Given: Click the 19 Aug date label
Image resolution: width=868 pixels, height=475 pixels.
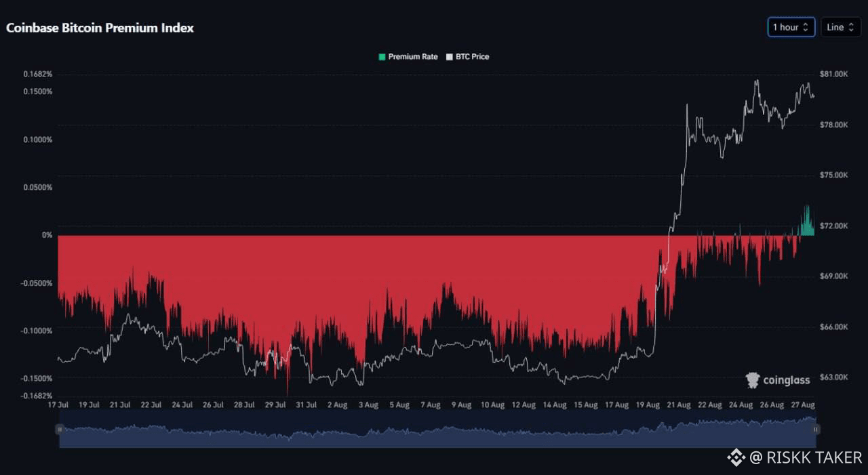Looking at the screenshot, I should [648, 405].
